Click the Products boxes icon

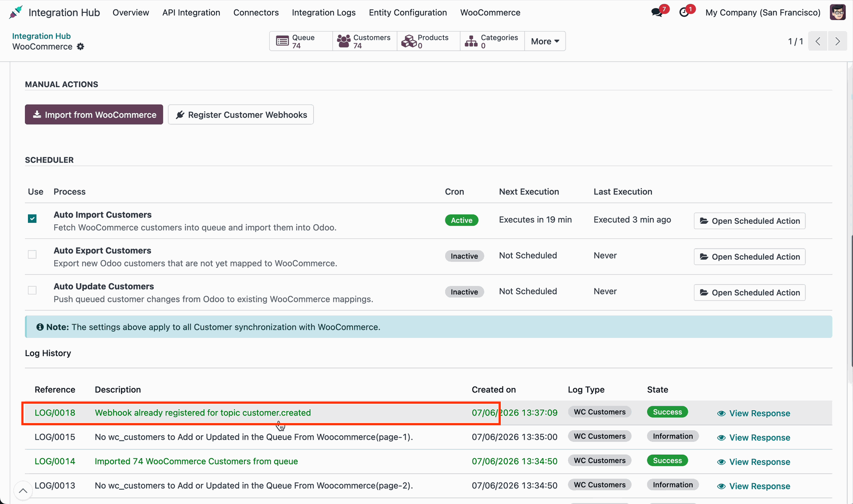pyautogui.click(x=409, y=41)
